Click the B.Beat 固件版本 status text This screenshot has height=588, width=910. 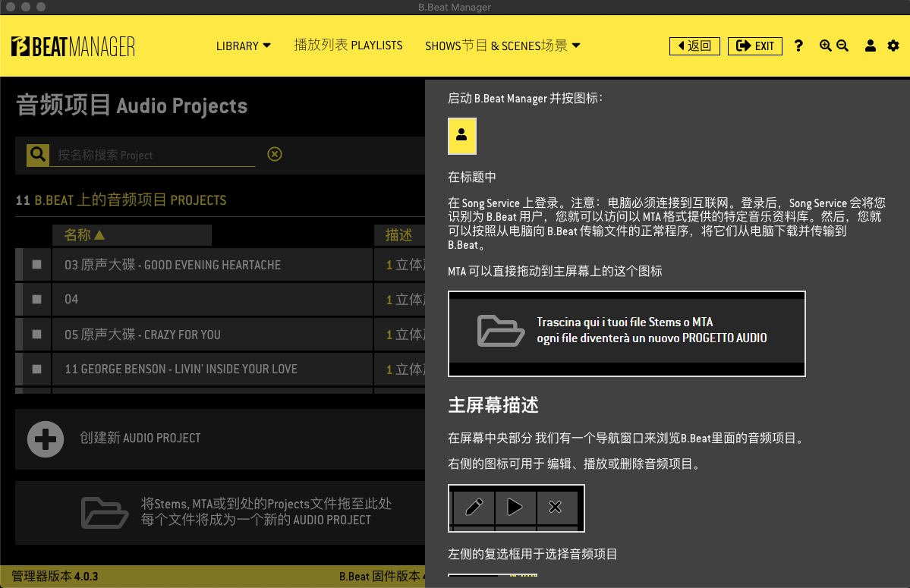point(382,577)
